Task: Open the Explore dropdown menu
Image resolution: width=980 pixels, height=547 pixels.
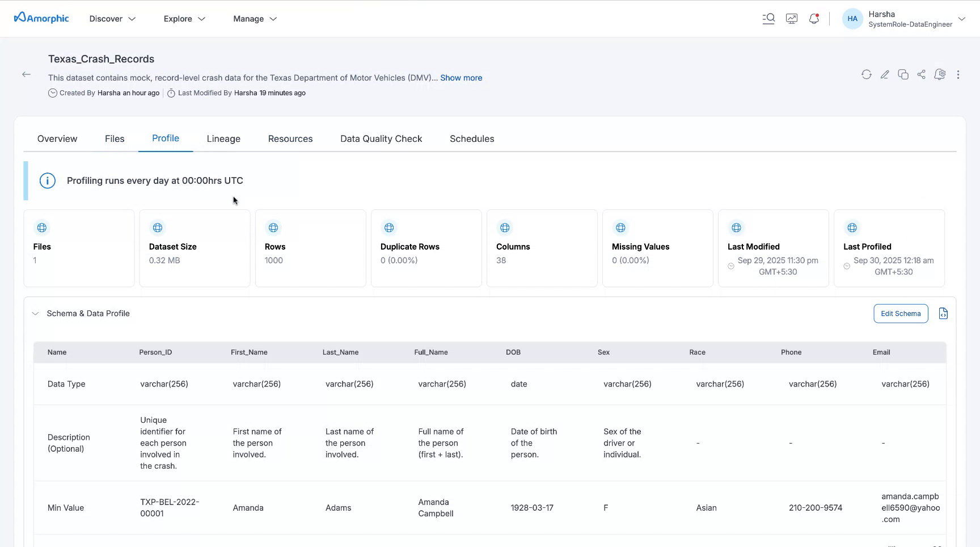Action: click(x=184, y=19)
